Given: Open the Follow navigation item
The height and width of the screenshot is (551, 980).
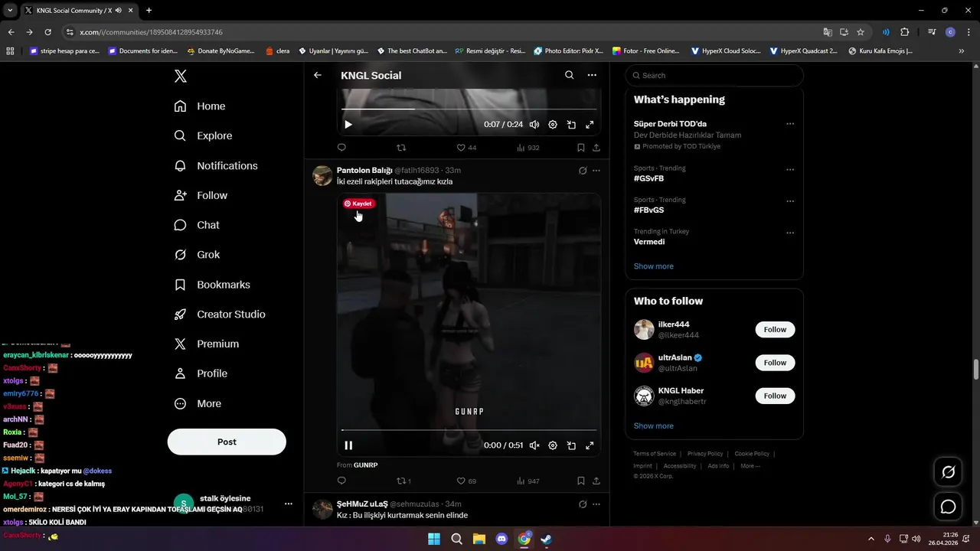Looking at the screenshot, I should coord(201,195).
